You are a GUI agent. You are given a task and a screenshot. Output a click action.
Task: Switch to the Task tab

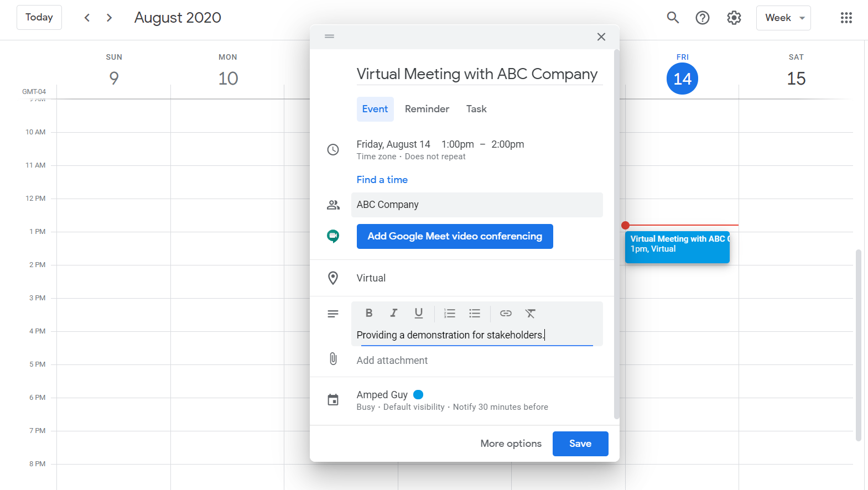tap(476, 109)
